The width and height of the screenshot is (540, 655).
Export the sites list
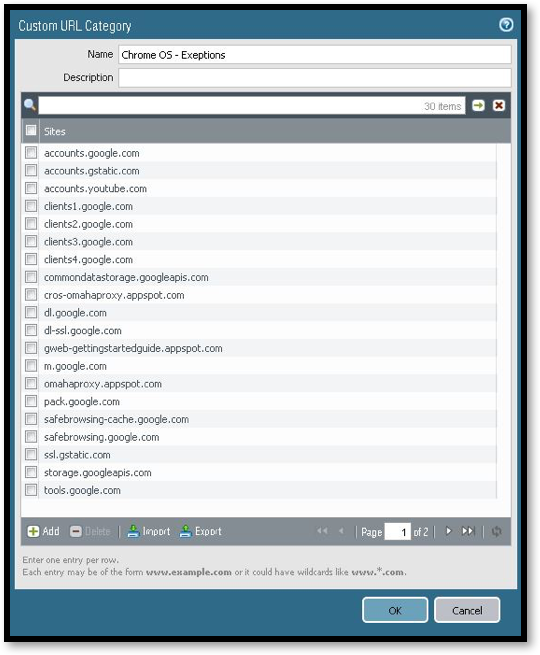click(200, 531)
